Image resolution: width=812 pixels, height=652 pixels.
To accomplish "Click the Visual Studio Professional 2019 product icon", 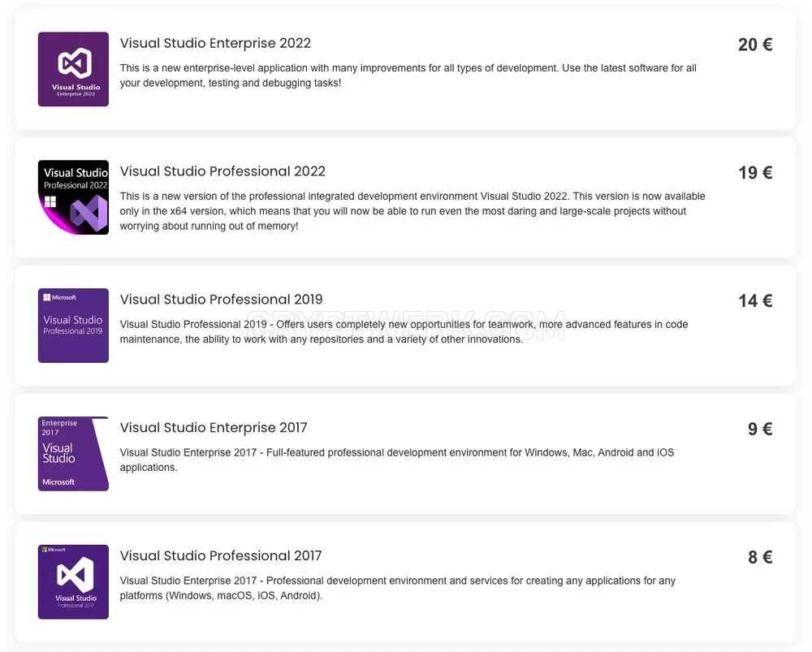I will click(74, 326).
